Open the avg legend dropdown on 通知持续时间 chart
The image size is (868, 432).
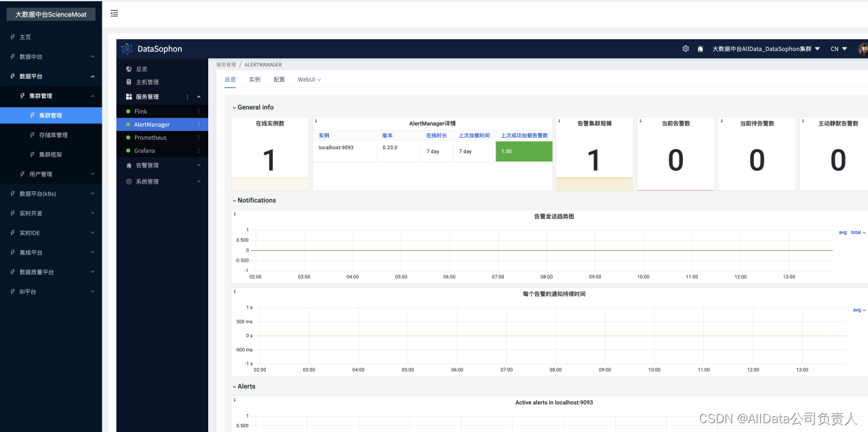point(860,310)
